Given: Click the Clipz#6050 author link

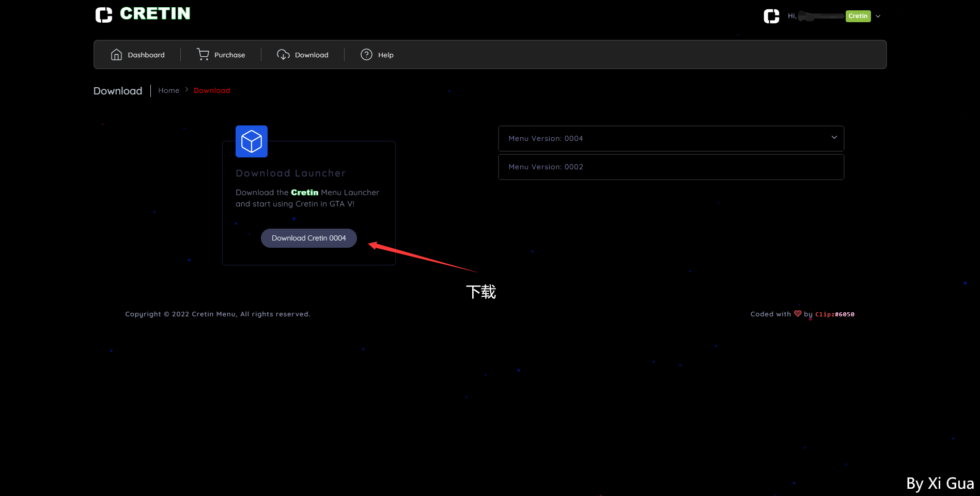Looking at the screenshot, I should [835, 314].
